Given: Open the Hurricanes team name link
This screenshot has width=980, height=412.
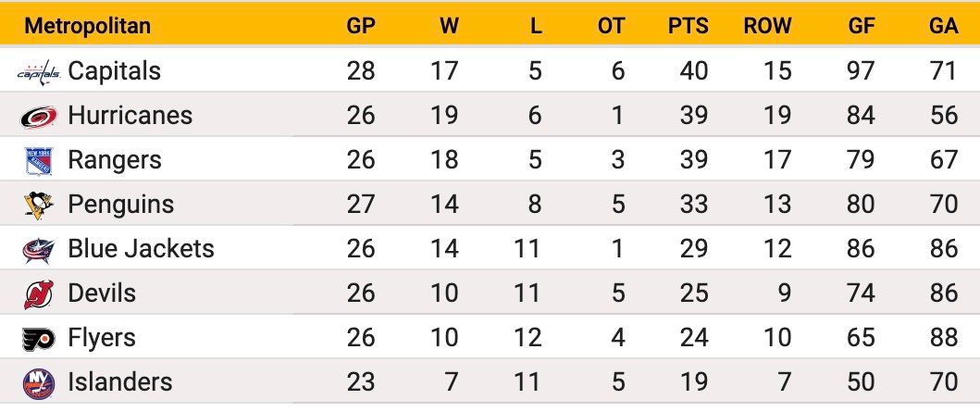Looking at the screenshot, I should pyautogui.click(x=130, y=116).
